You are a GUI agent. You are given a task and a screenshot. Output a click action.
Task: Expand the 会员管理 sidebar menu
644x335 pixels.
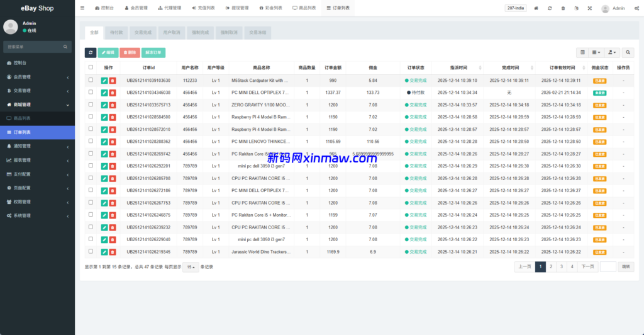click(37, 77)
